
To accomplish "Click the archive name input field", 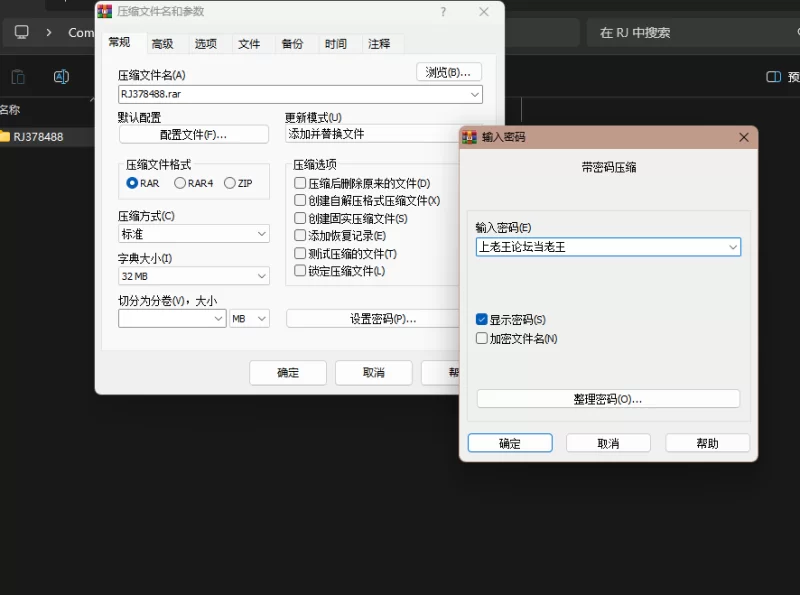I will [292, 95].
